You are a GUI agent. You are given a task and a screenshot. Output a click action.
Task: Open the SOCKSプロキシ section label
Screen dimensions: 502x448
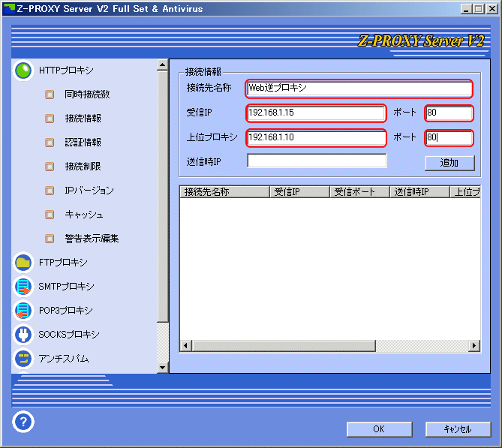tap(69, 335)
